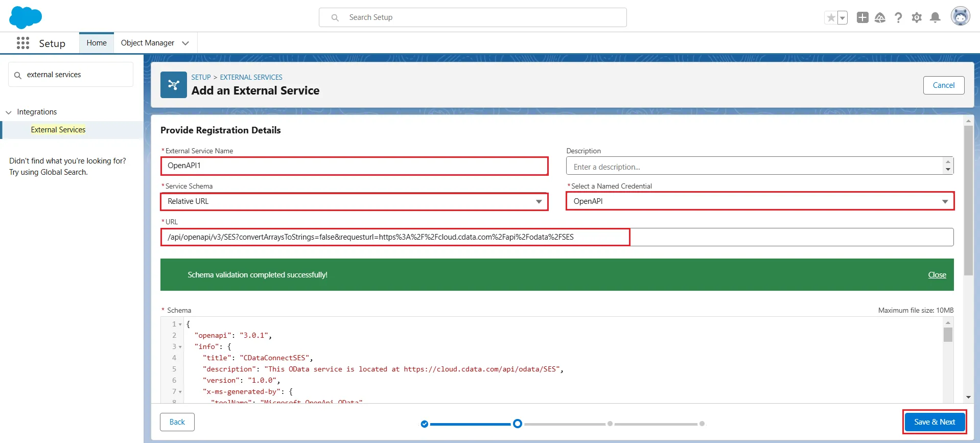This screenshot has width=980, height=443.
Task: Switch to the Home tab
Action: click(x=97, y=43)
